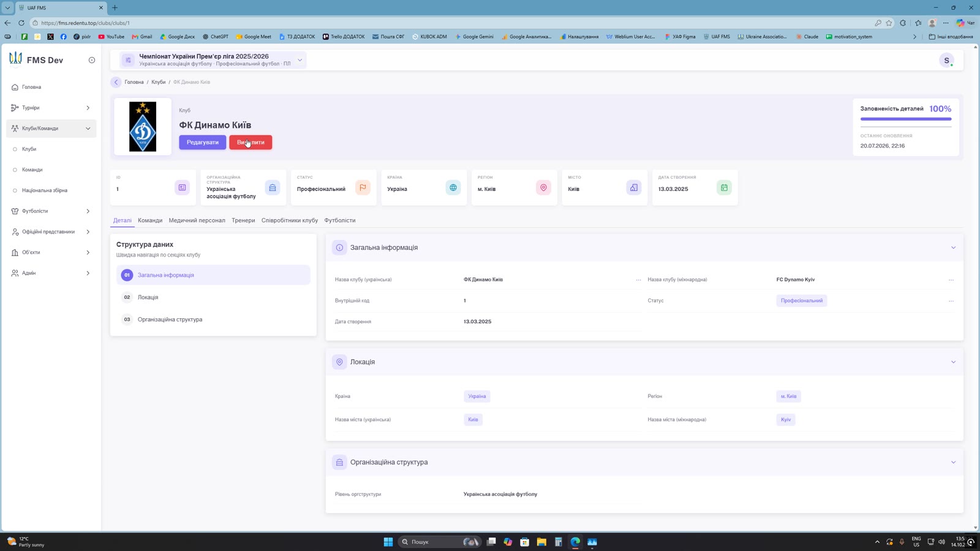Viewport: 980px width, 551px height.
Task: Collapse the sidebar with the circle icon
Action: (92, 60)
